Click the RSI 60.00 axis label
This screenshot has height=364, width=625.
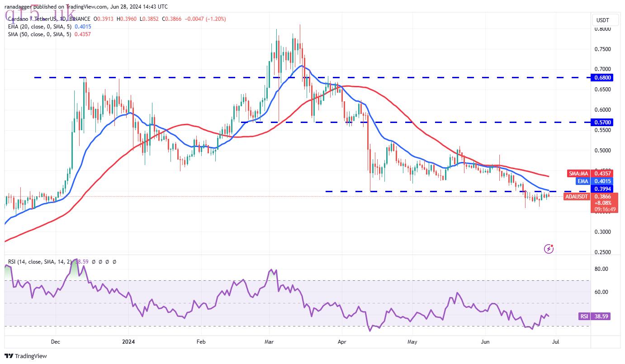pyautogui.click(x=601, y=292)
